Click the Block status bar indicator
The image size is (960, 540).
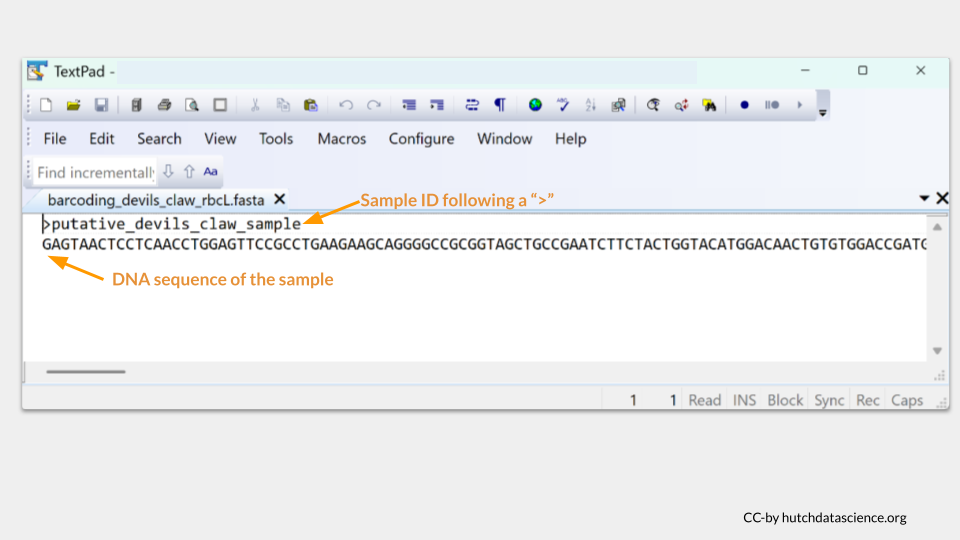tap(785, 400)
